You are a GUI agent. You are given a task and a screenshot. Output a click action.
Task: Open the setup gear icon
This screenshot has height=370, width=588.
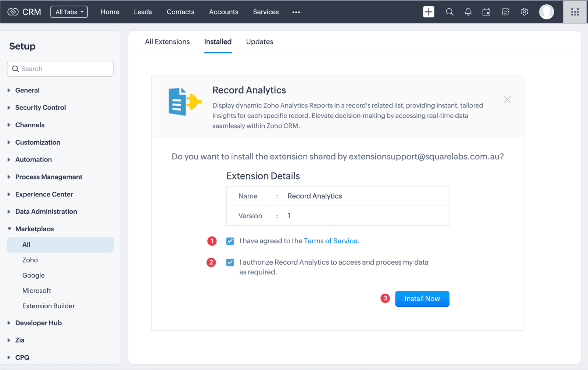[524, 12]
